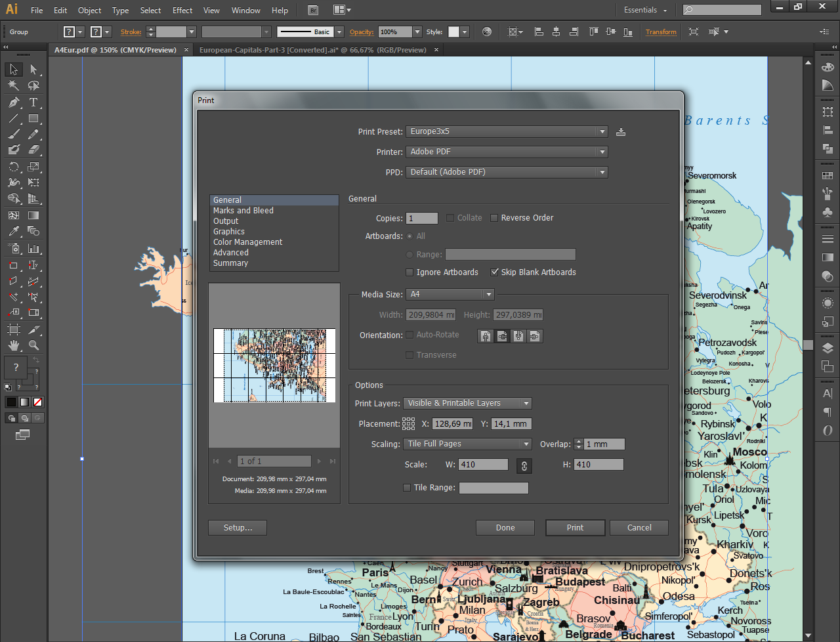
Task: Open the Effect menu
Action: [x=182, y=10]
